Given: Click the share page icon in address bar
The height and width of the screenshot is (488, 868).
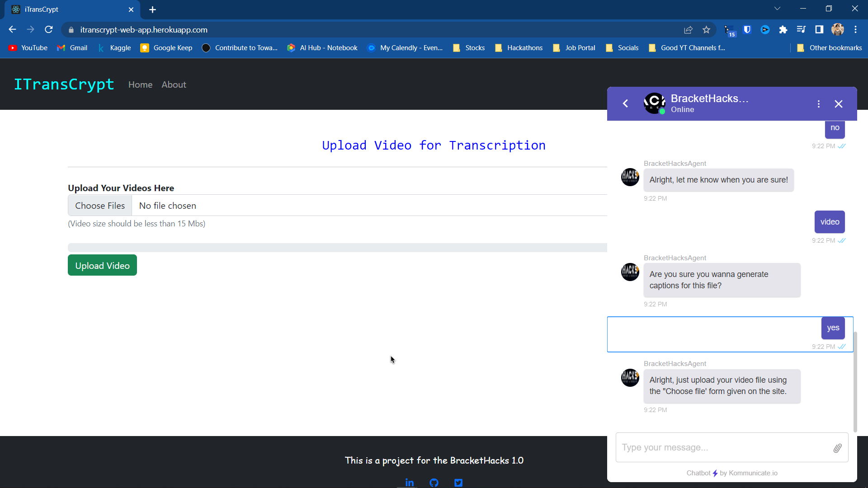Looking at the screenshot, I should 688,30.
